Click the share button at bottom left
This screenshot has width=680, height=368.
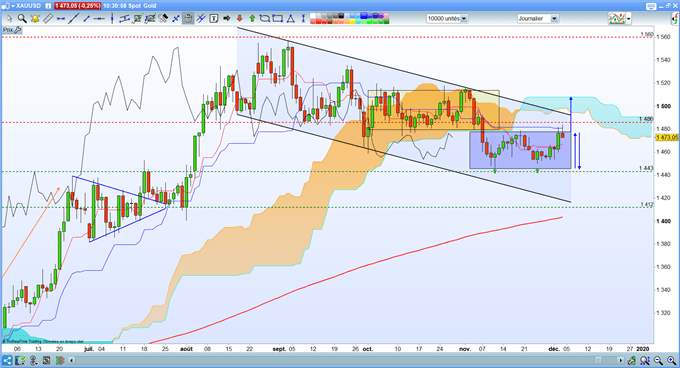[x=7, y=360]
